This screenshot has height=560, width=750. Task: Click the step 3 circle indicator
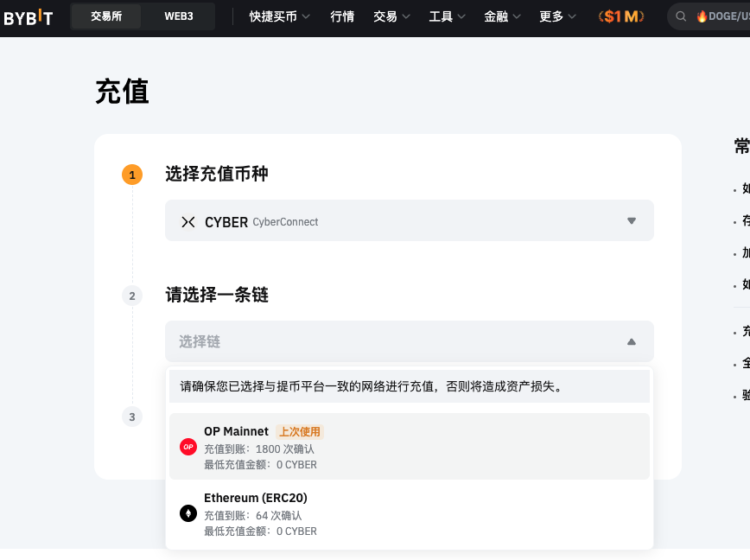132,417
